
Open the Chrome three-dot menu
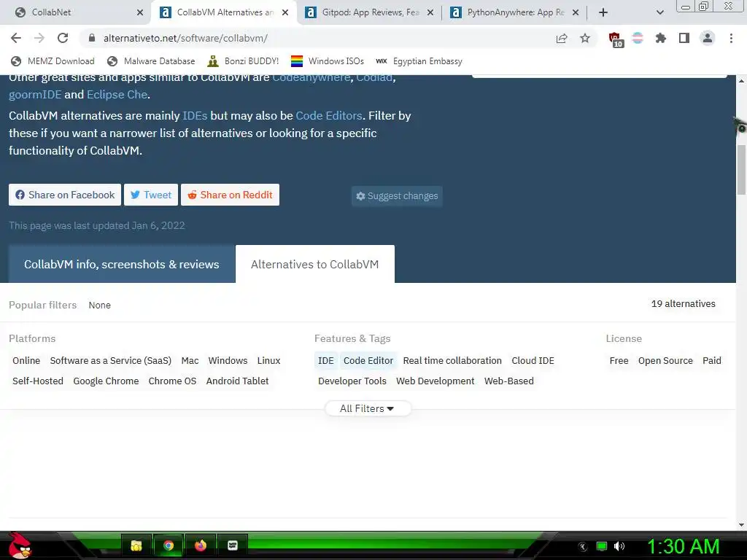pos(731,38)
